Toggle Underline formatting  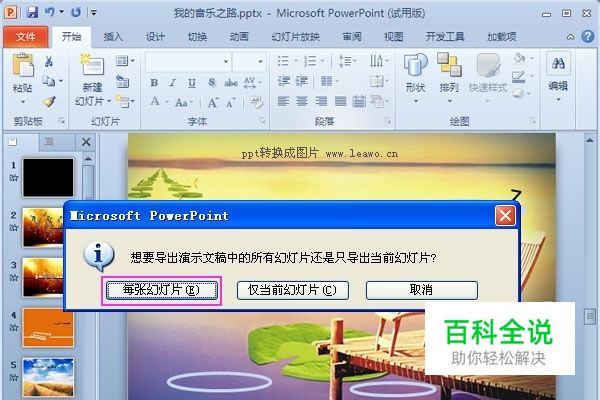coord(192,83)
